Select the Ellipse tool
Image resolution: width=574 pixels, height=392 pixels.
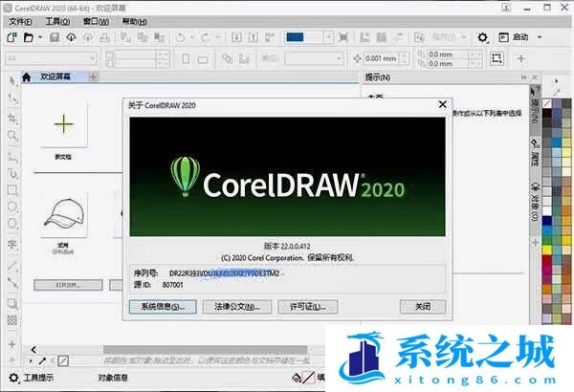pos(12,207)
